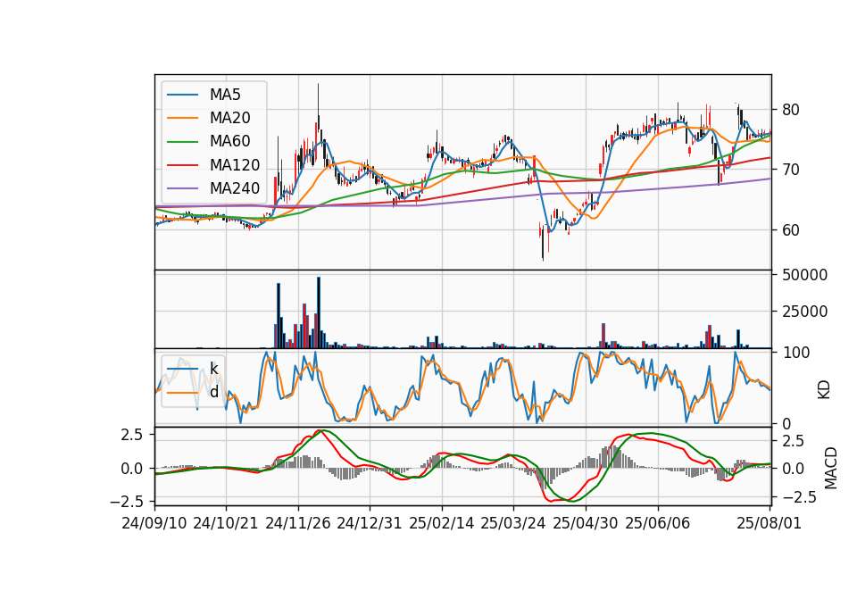The height and width of the screenshot is (616, 857).
Task: Click the 24/12/31 date axis label
Action: pyautogui.click(x=370, y=523)
